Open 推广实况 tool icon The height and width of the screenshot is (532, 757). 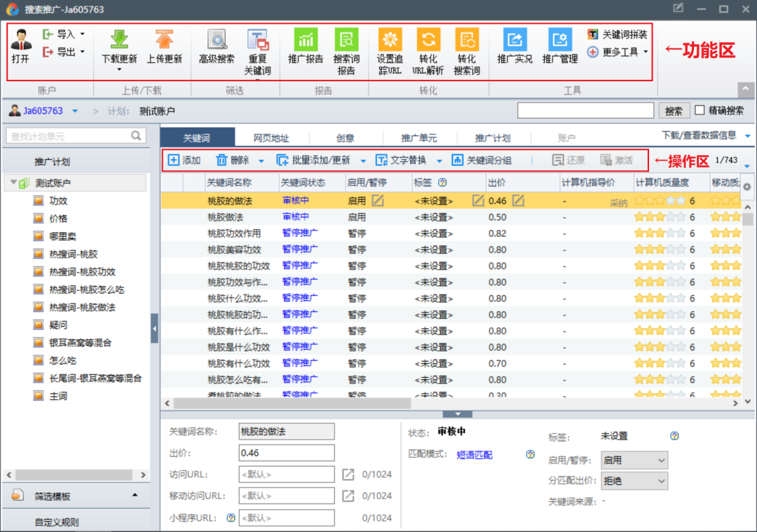(x=514, y=40)
